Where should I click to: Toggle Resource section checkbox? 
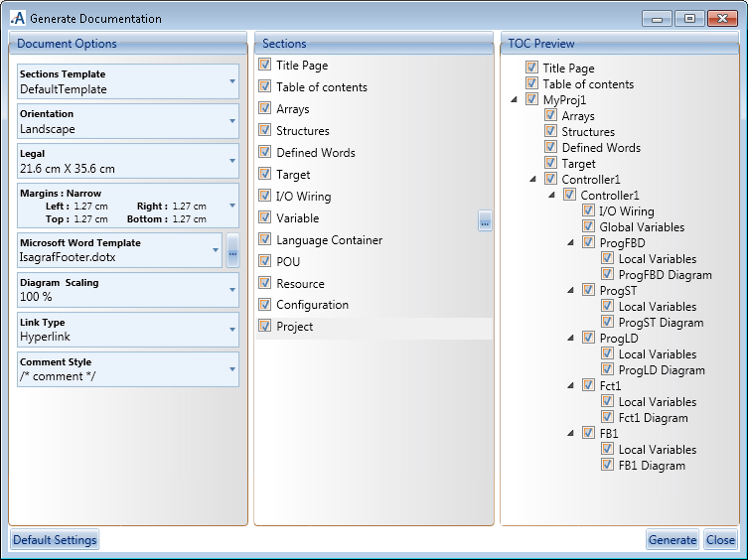click(x=265, y=282)
